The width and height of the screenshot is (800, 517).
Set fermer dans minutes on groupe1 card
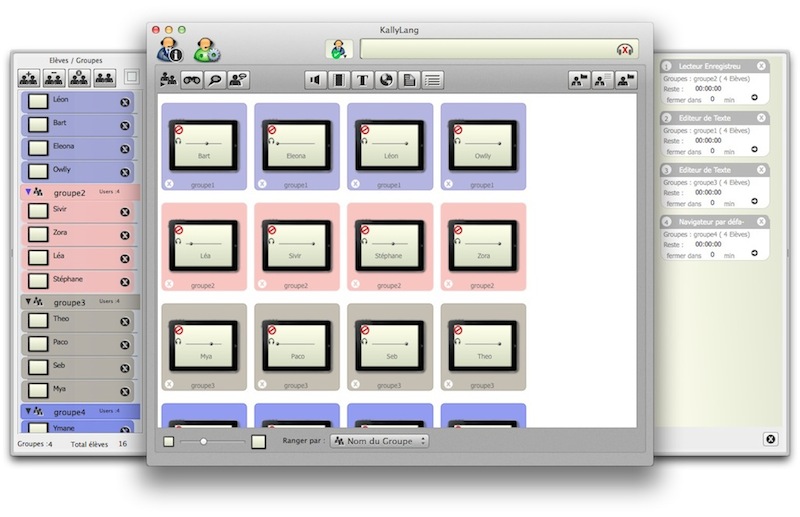pyautogui.click(x=712, y=151)
